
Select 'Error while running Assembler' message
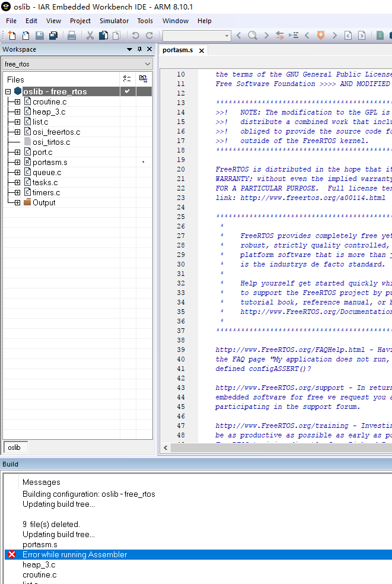coord(198,554)
